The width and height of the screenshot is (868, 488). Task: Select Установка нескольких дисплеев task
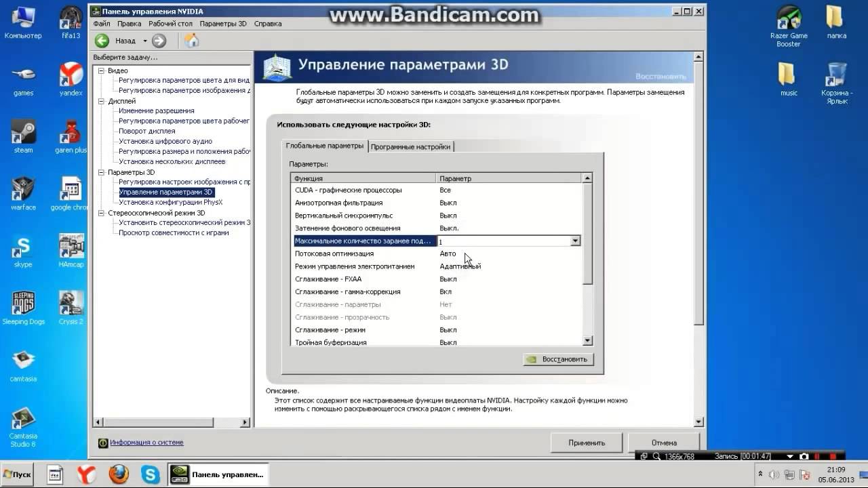tap(172, 161)
